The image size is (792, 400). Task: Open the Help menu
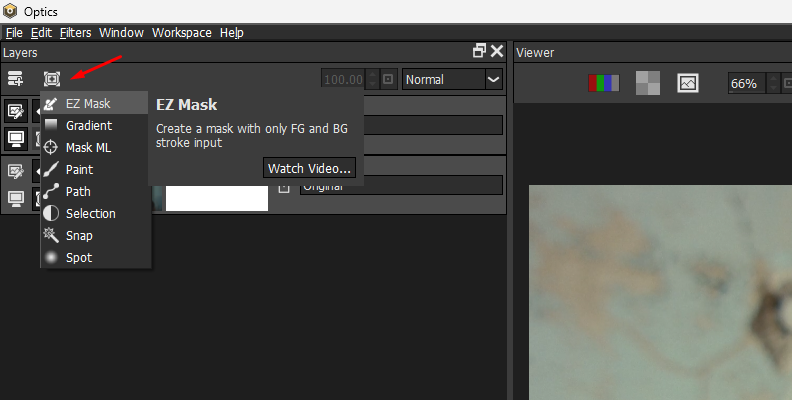[232, 33]
